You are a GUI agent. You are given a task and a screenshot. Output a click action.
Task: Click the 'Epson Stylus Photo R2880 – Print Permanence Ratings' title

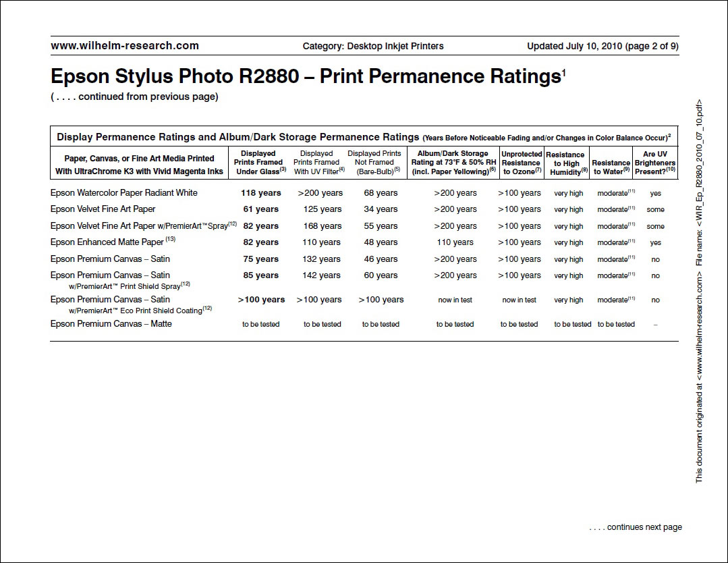pyautogui.click(x=308, y=76)
